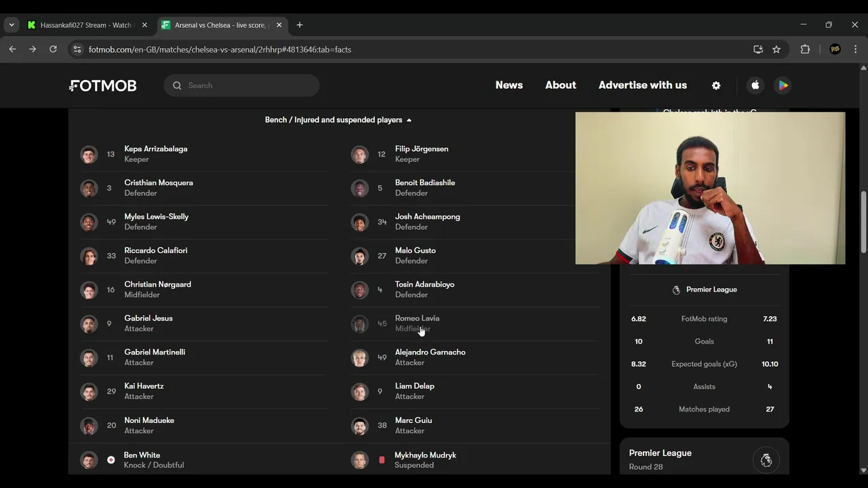Screen dimensions: 868x488
Task: Open Filip Jörgensen's player page
Action: pos(475,155)
